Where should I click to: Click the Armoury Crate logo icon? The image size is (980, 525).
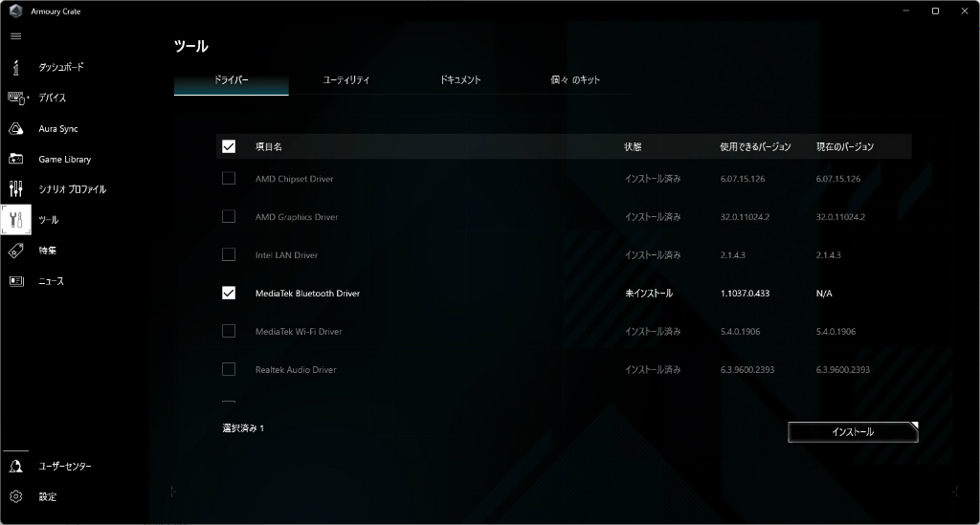click(16, 11)
